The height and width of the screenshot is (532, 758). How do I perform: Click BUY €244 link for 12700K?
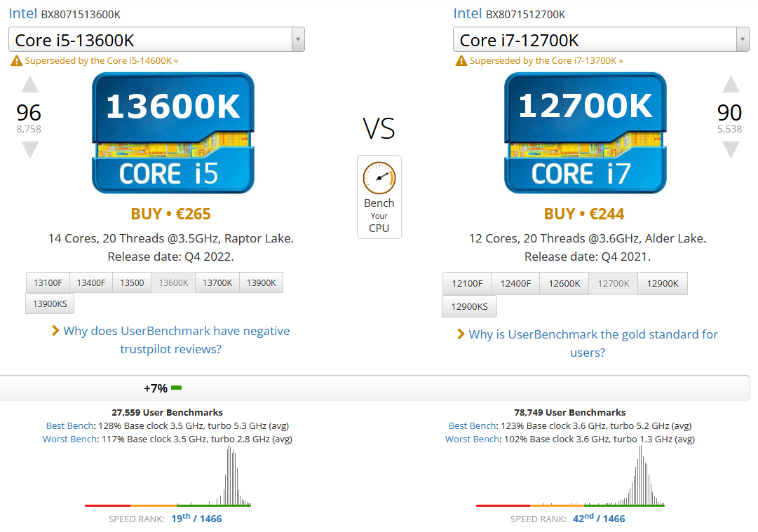[x=583, y=214]
